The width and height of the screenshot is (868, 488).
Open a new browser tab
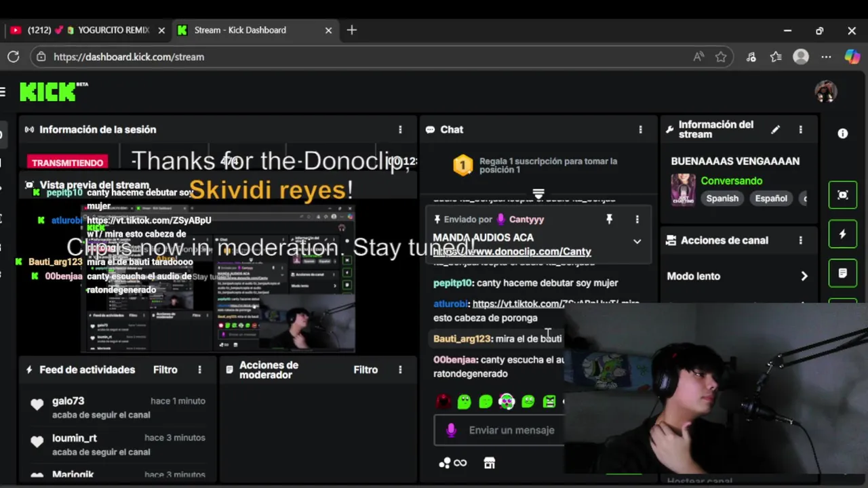tap(351, 30)
